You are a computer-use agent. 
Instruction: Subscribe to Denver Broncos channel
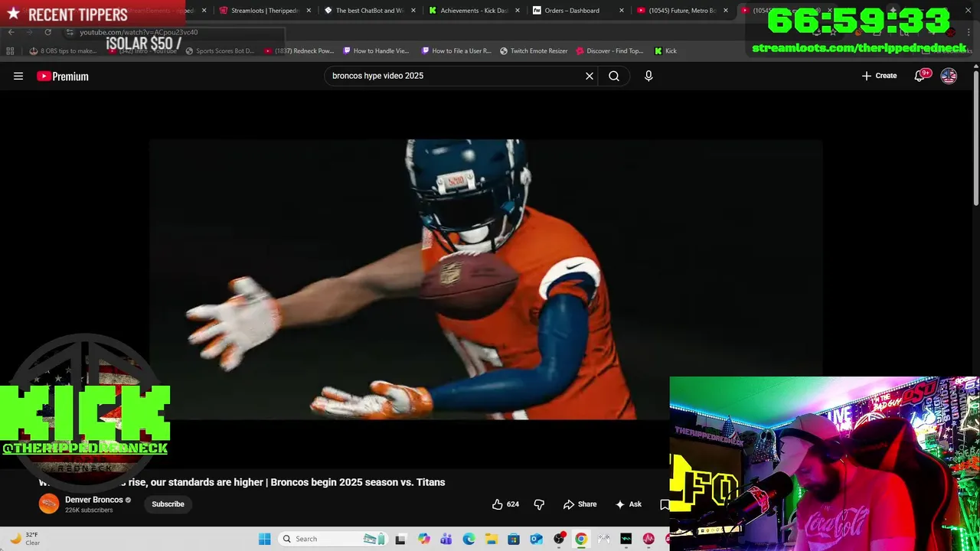pos(168,504)
